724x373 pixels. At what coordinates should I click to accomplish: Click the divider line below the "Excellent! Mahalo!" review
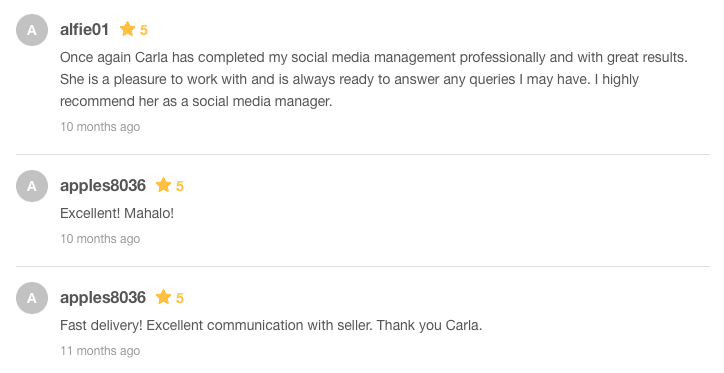pyautogui.click(x=363, y=267)
